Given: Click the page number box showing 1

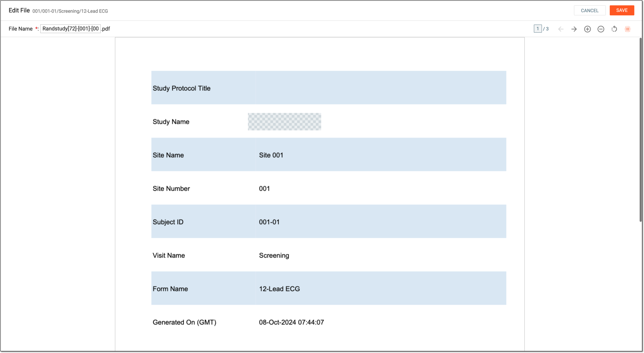Looking at the screenshot, I should [x=538, y=29].
